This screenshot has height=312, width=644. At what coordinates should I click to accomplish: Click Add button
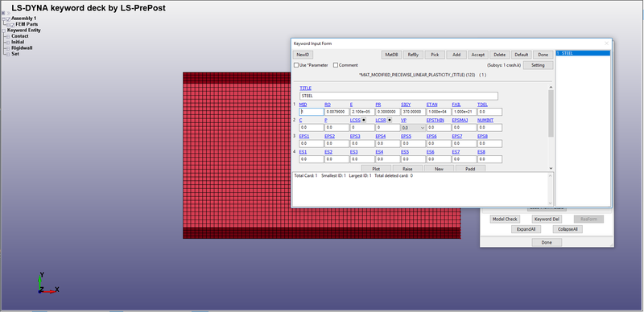pos(456,55)
